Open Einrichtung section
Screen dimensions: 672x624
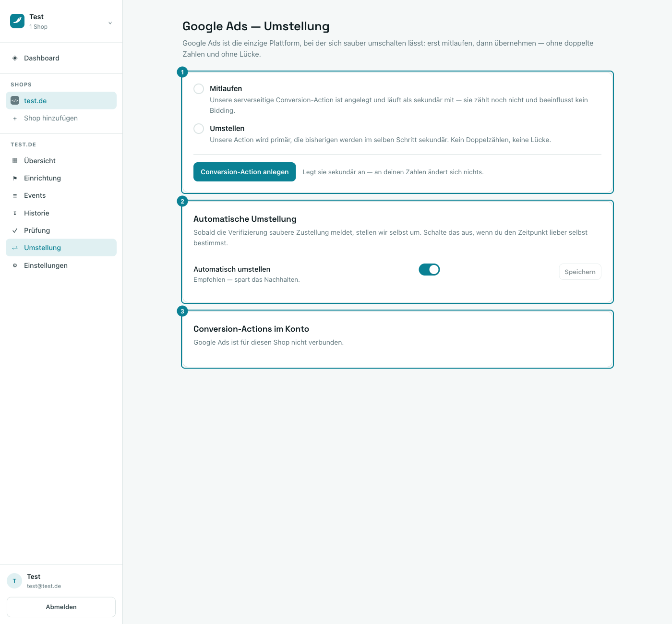pos(61,178)
